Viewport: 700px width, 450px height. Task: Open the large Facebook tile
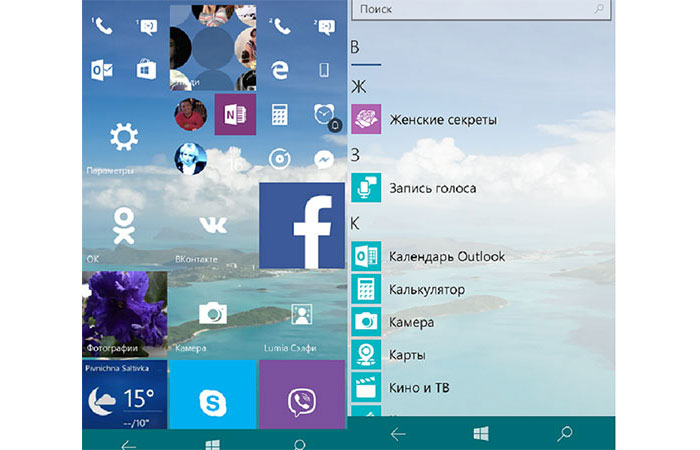(302, 225)
